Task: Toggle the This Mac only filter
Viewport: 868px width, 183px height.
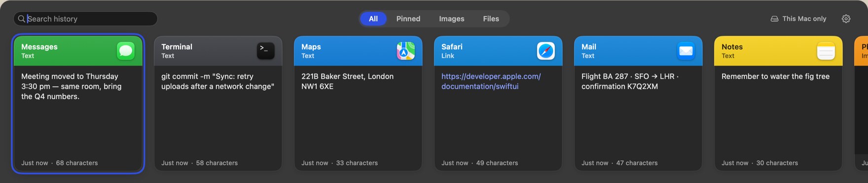Action: coord(798,19)
